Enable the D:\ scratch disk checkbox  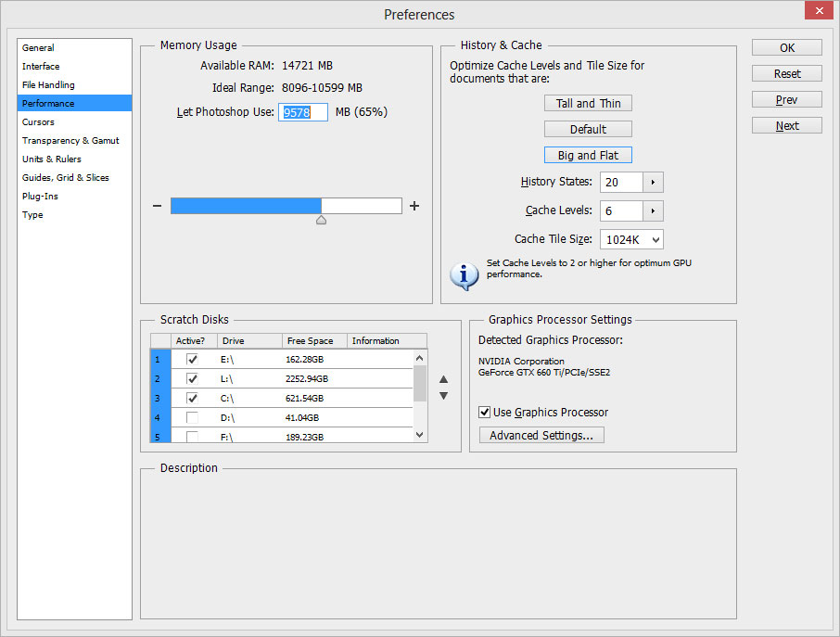tap(192, 417)
